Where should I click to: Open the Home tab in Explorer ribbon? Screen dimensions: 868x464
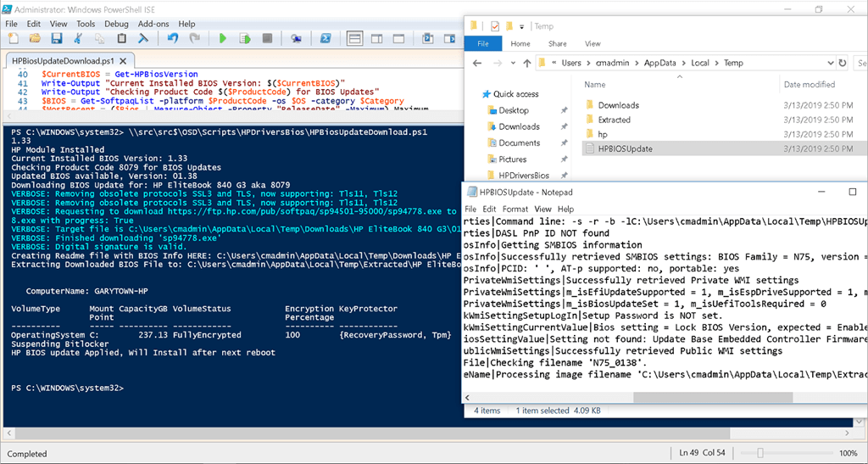(x=520, y=44)
